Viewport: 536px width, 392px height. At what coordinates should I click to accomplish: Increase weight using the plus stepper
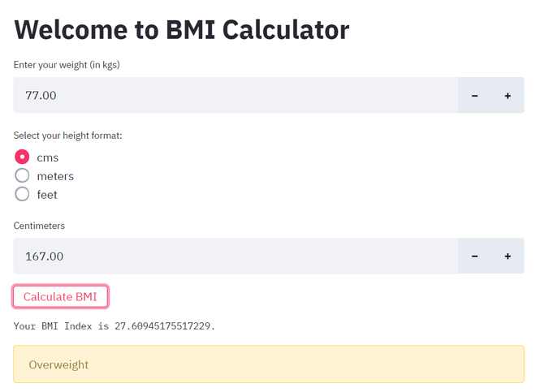tap(508, 96)
